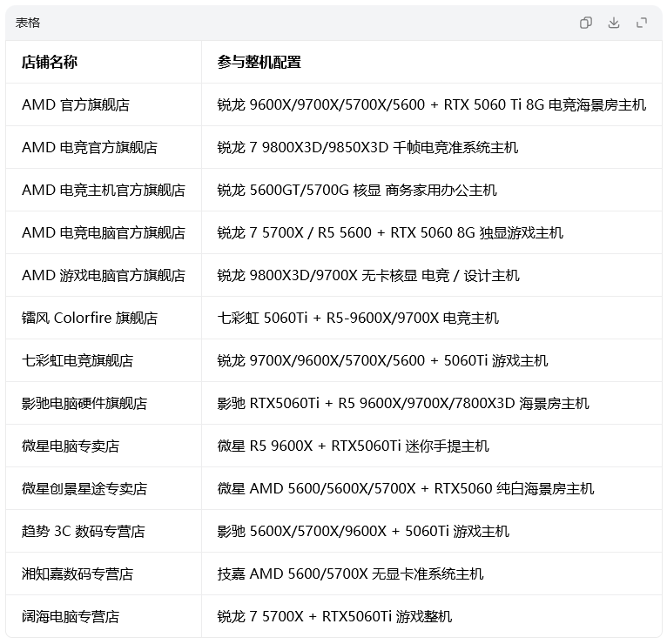Click the 趋势 3C 数码专营店 entry
The width and height of the screenshot is (667, 644).
tap(84, 532)
